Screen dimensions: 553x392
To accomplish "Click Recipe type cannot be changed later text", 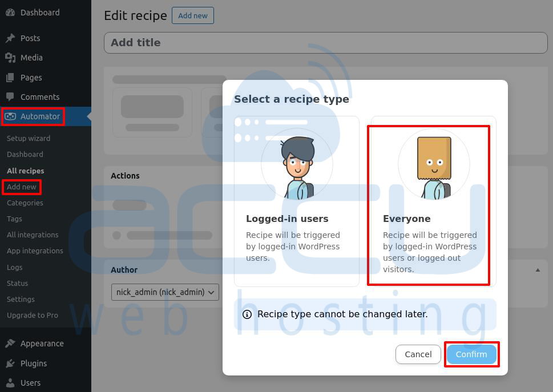I will (x=342, y=314).
